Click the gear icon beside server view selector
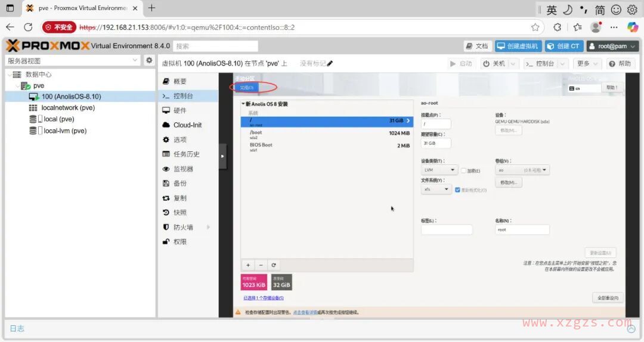Image resolution: width=644 pixels, height=342 pixels. coord(149,60)
